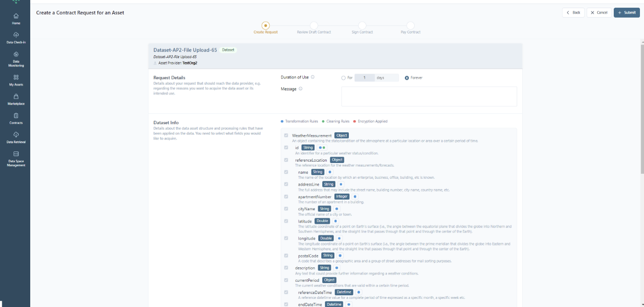Click the Create Request step
Viewport: 644px width, 307px height.
(265, 26)
